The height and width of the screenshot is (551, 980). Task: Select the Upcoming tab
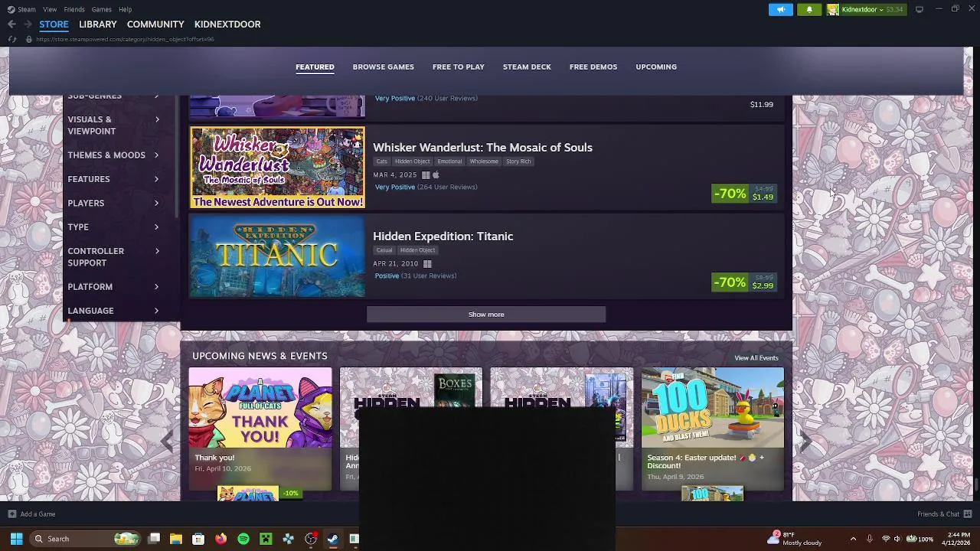(656, 67)
